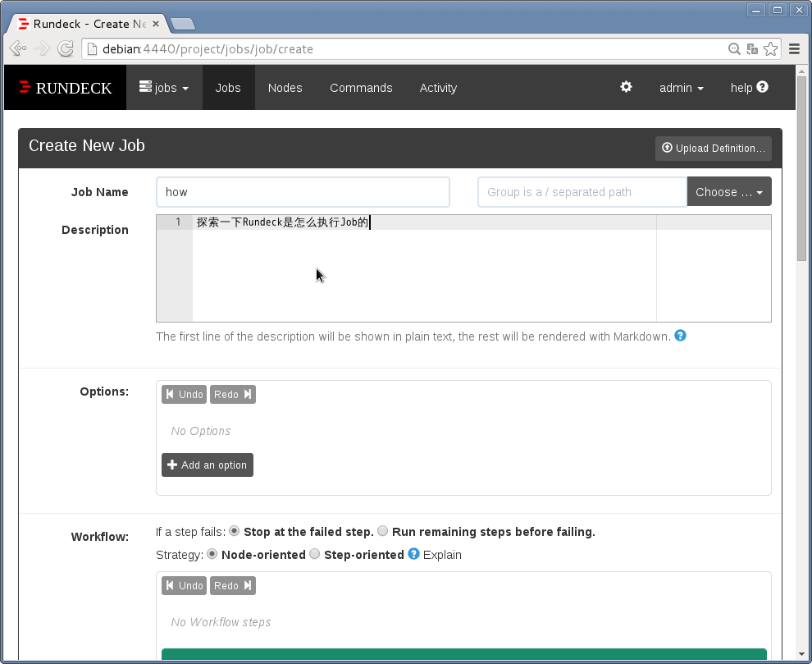
Task: Close the Rundeck browser tab
Action: coord(155,24)
